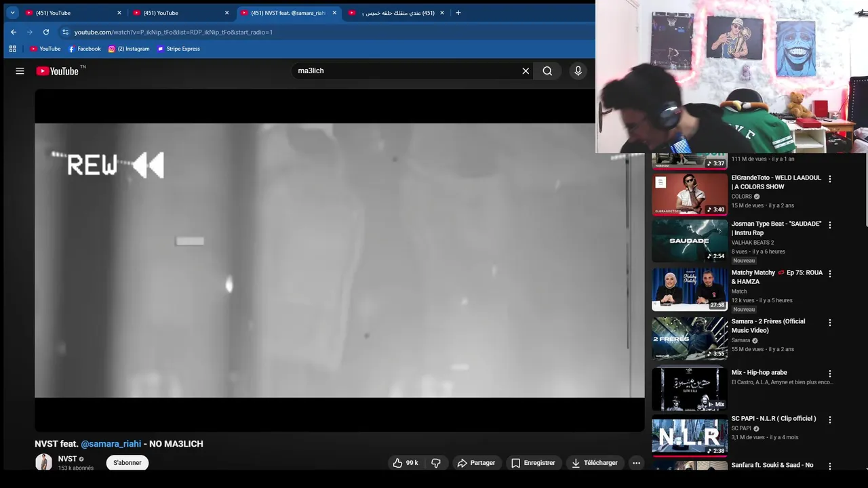868x488 pixels.
Task: Click the video player to pause
Action: pyautogui.click(x=339, y=260)
